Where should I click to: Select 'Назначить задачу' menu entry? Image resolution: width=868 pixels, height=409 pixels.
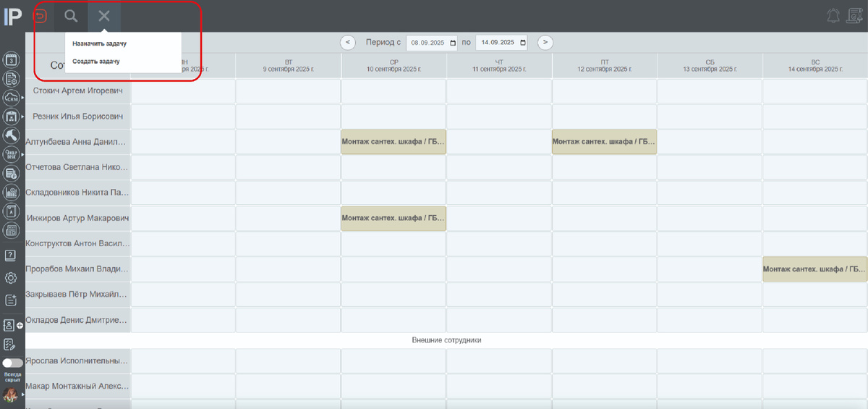(100, 43)
